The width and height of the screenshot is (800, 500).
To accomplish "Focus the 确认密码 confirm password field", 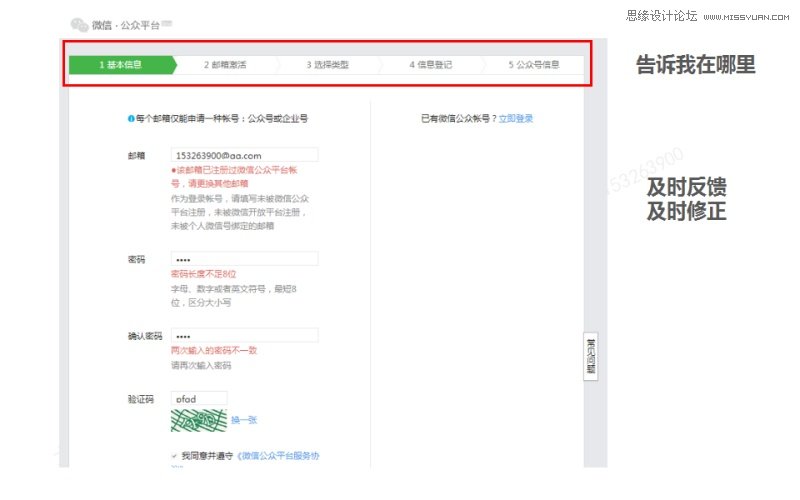I will pos(244,335).
